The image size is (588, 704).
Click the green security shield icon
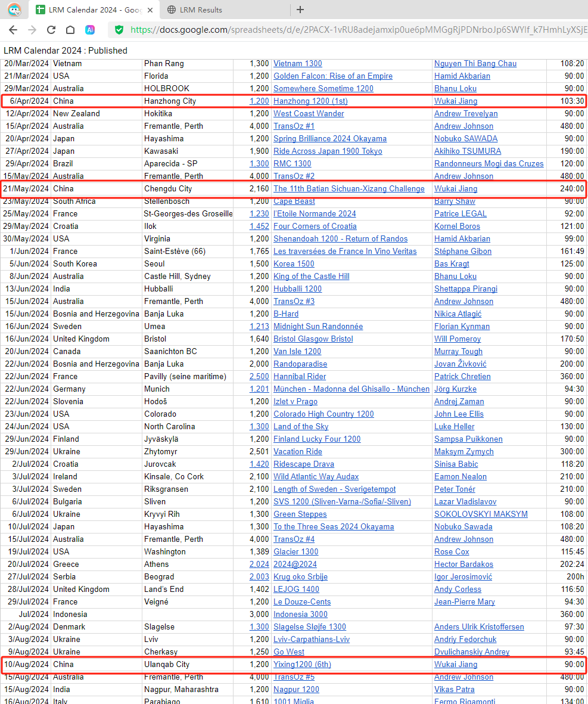[119, 30]
